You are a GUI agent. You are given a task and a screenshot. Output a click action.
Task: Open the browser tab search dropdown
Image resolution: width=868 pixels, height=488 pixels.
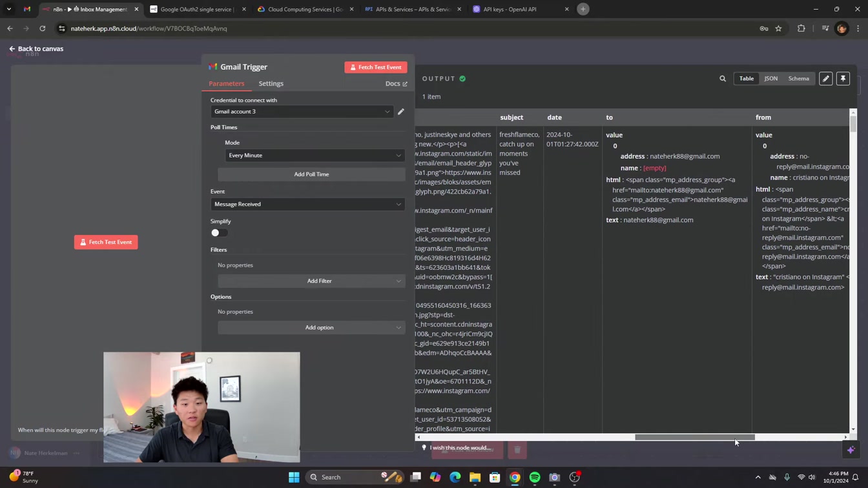coord(9,9)
